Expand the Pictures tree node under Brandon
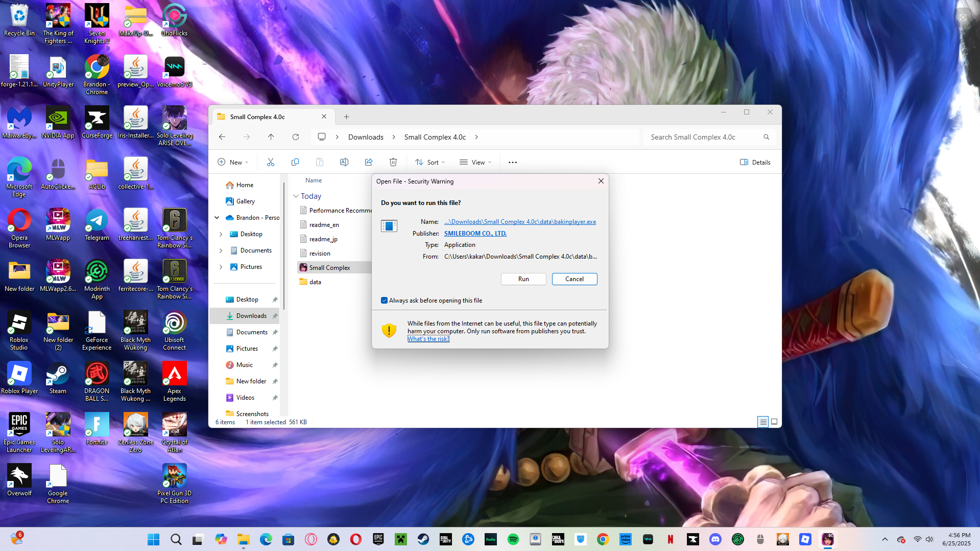980x551 pixels. (x=221, y=267)
